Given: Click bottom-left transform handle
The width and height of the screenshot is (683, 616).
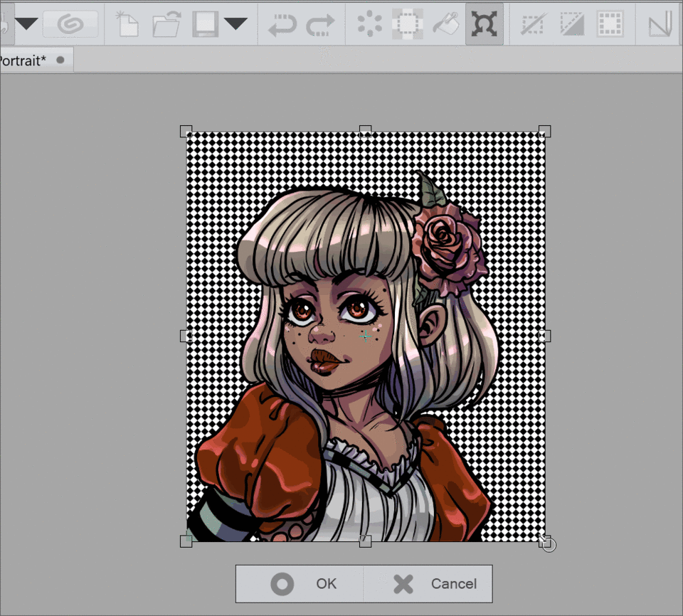Looking at the screenshot, I should pyautogui.click(x=186, y=541).
